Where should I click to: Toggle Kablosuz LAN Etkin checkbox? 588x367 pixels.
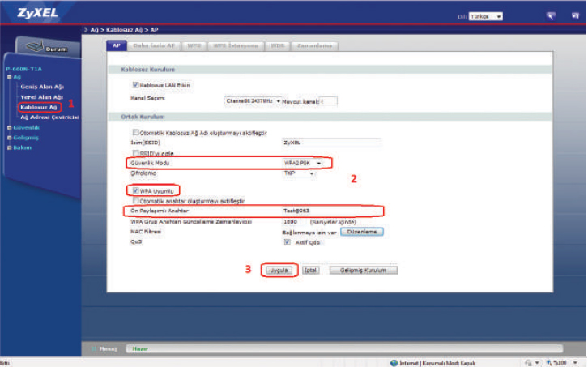pyautogui.click(x=135, y=85)
